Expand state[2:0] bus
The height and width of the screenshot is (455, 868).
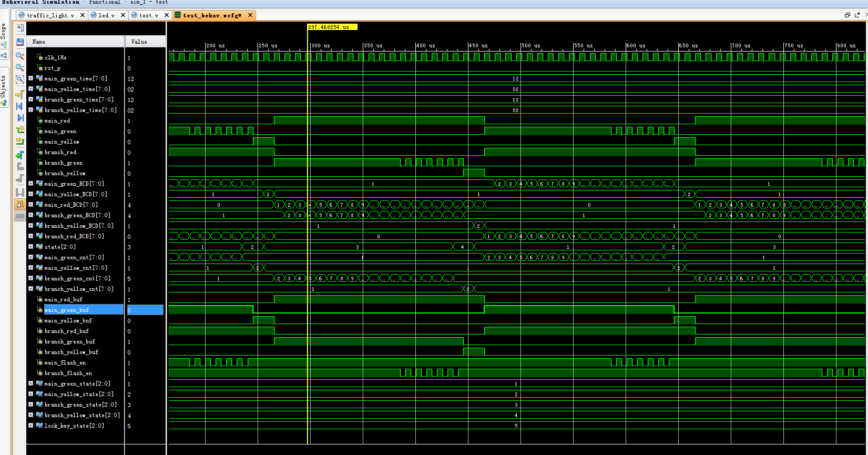click(x=31, y=247)
